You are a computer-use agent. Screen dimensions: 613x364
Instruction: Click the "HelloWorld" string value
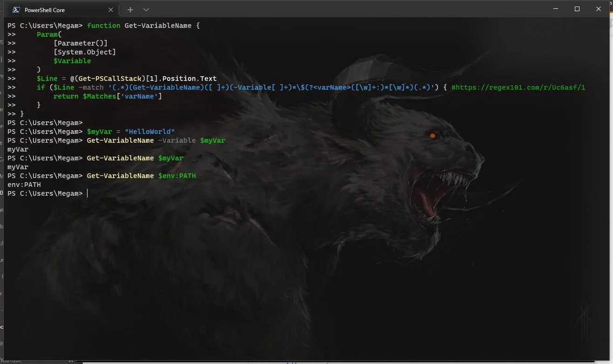tap(150, 132)
